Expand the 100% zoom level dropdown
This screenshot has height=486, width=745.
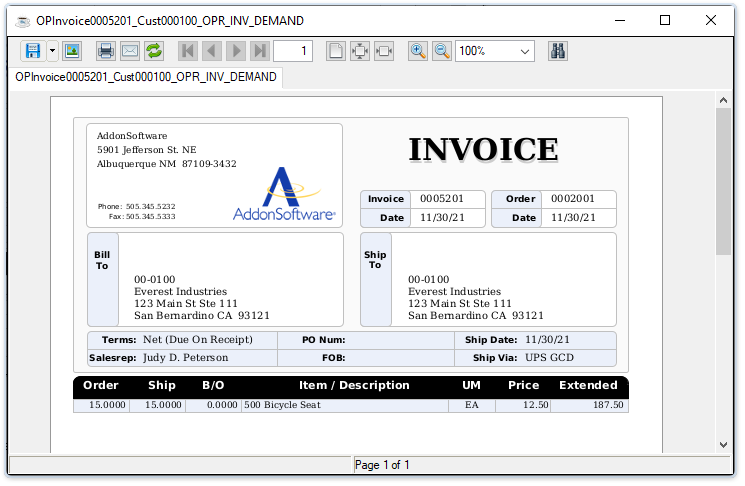tap(525, 51)
